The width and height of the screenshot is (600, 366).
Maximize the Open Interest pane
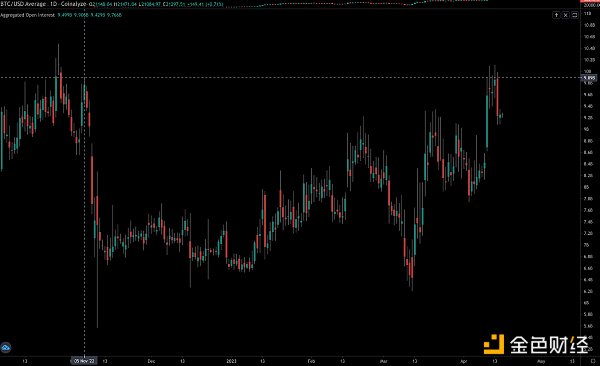click(x=574, y=15)
